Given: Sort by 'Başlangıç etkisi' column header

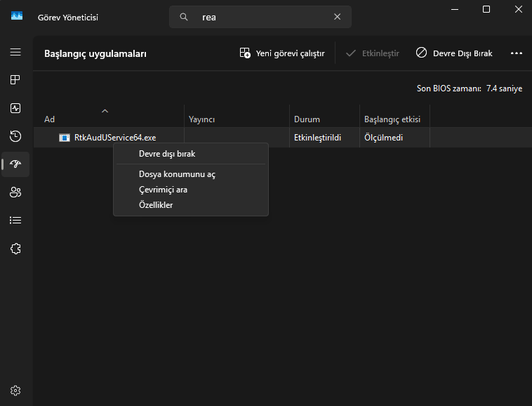Looking at the screenshot, I should 394,116.
